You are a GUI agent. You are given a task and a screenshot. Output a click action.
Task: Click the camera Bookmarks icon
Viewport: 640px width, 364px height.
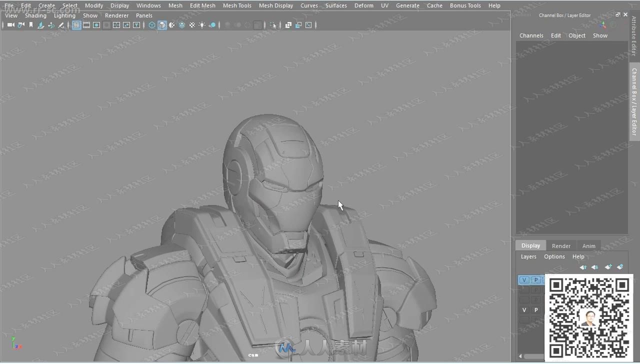(x=31, y=25)
